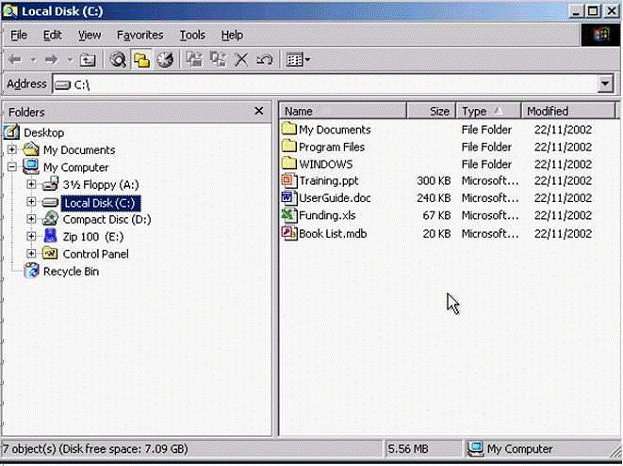This screenshot has width=623, height=466.
Task: Open the Tools menu
Action: 192,35
